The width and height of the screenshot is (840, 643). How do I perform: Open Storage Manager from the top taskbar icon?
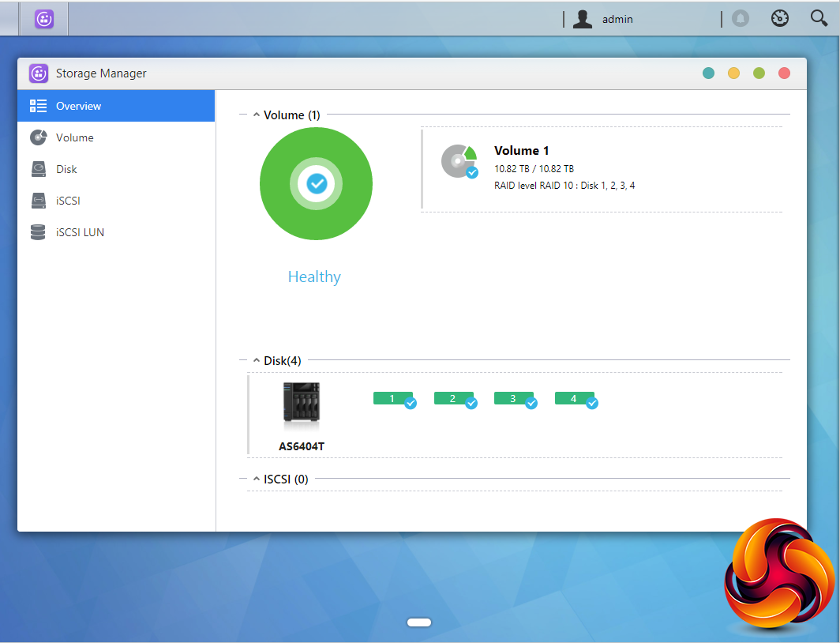point(44,19)
